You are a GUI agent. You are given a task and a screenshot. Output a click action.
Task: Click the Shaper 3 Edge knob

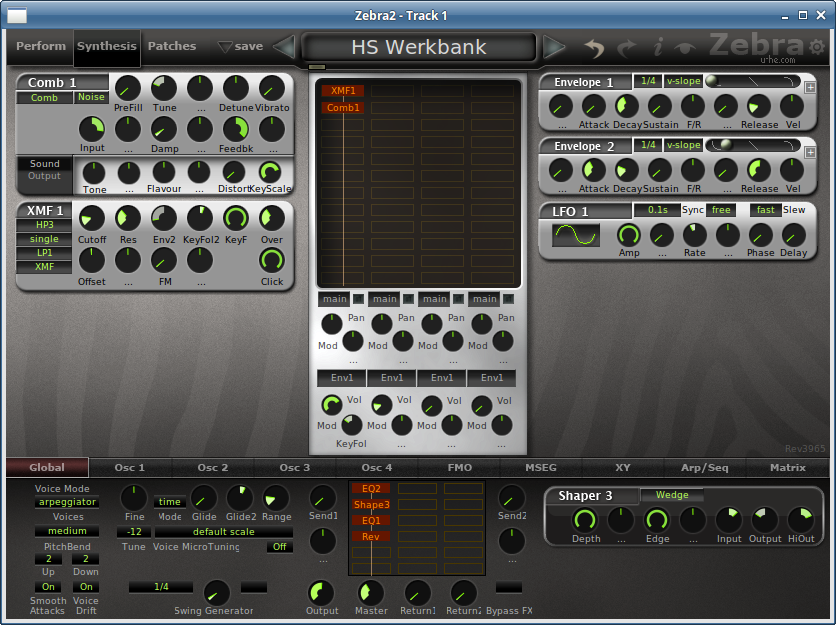(x=656, y=520)
